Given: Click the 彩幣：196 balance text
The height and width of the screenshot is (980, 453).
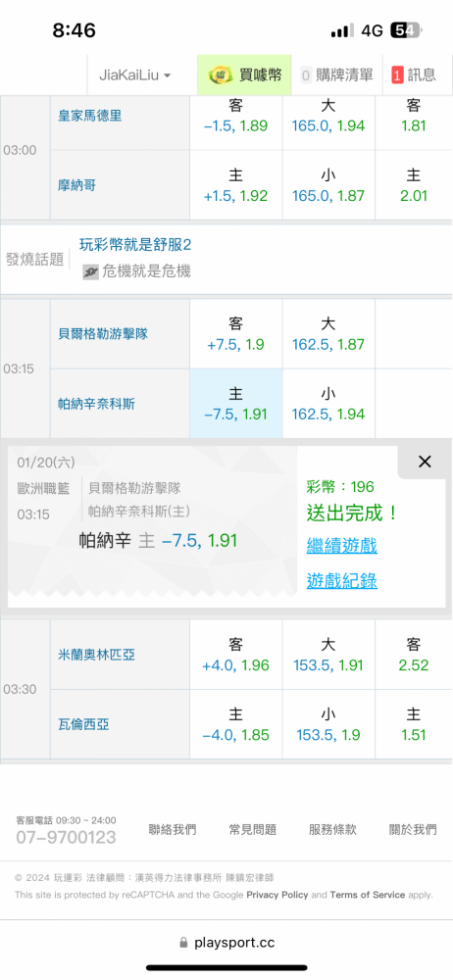Looking at the screenshot, I should click(x=339, y=487).
